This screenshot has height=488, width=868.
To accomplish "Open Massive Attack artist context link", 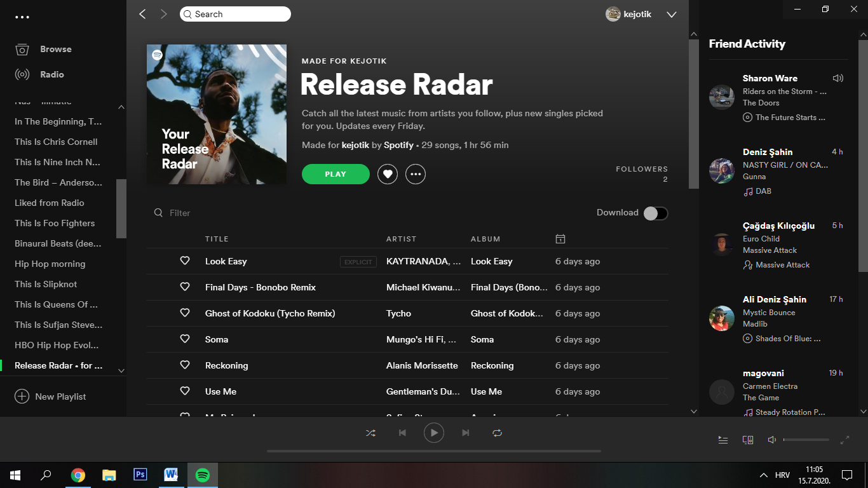I will pyautogui.click(x=782, y=265).
